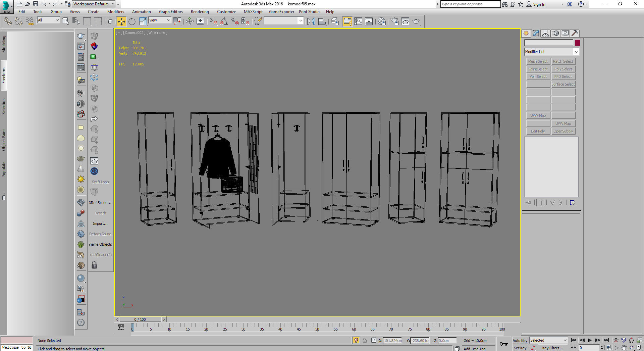This screenshot has height=351, width=644.
Task: Click the object name input field
Action: [x=549, y=43]
